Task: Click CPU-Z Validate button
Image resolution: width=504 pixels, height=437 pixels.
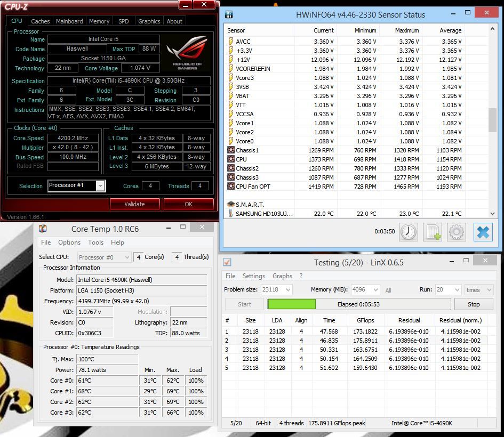Action: coord(135,204)
